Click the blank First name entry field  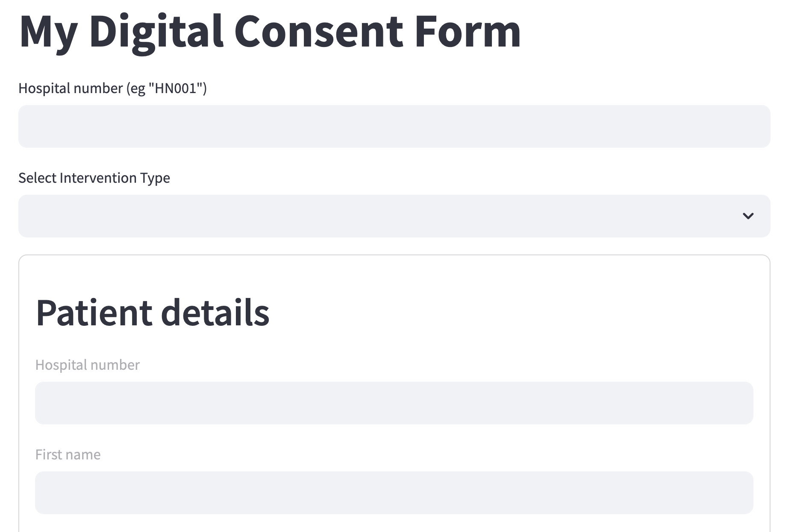pyautogui.click(x=393, y=493)
